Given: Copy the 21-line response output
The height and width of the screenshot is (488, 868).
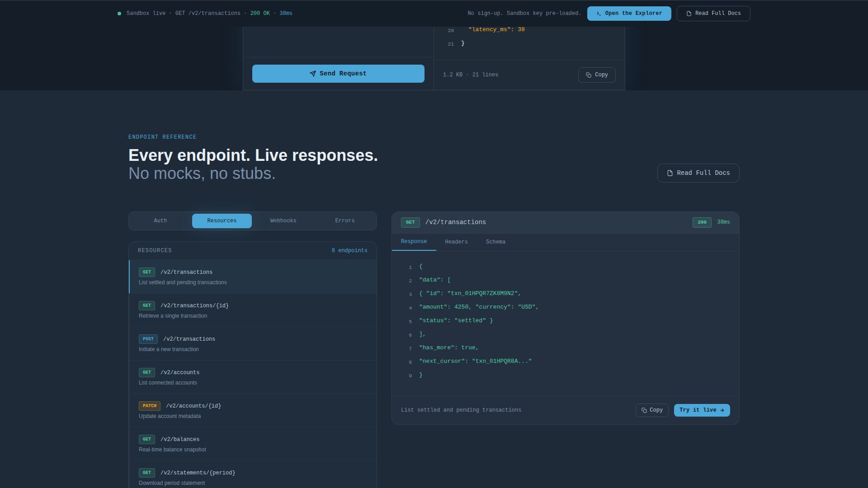Looking at the screenshot, I should [x=597, y=75].
